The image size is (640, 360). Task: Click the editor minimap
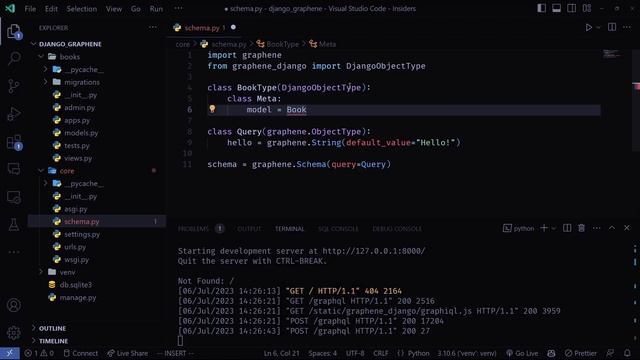click(x=612, y=54)
